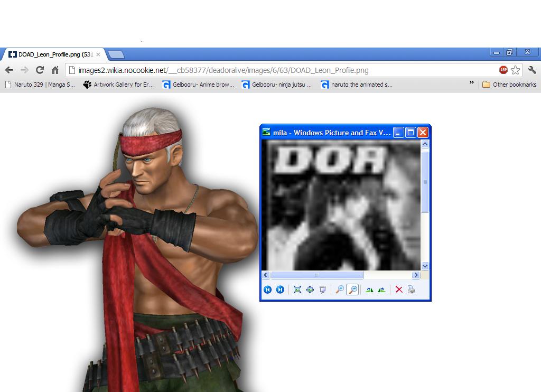Screen dimensions: 541x392
Task: Rotate the picture clockwise
Action: click(369, 290)
